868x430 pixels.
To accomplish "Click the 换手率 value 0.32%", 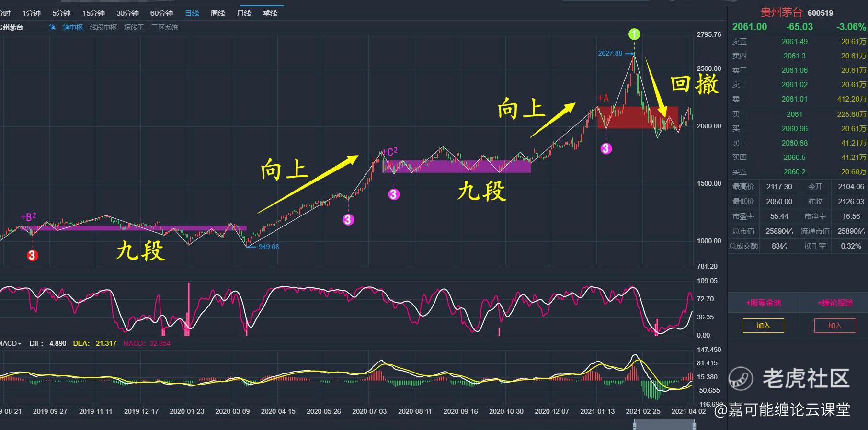I will coord(851,246).
